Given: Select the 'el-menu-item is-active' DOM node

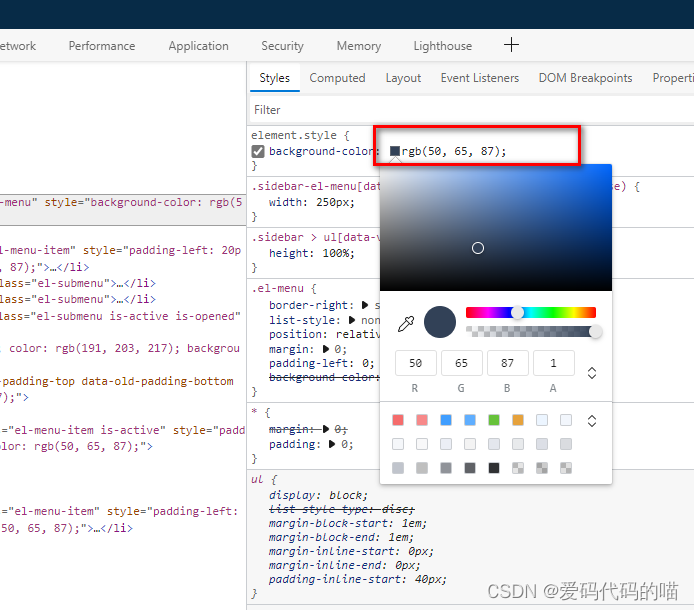Looking at the screenshot, I should tap(122, 430).
